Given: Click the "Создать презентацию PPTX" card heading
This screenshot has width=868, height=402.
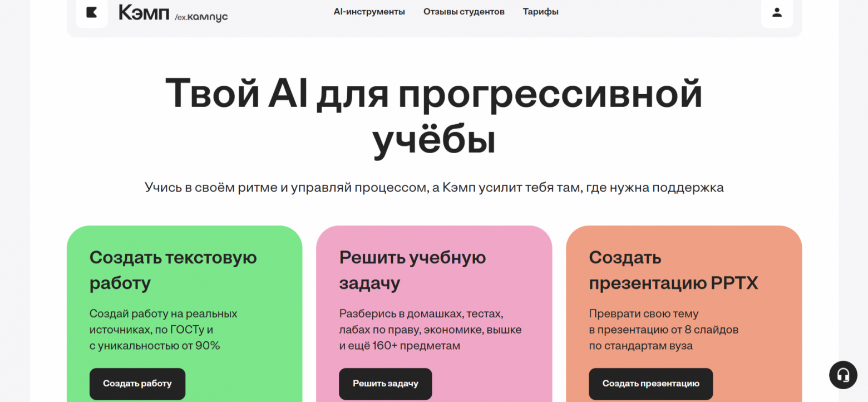Looking at the screenshot, I should [673, 270].
